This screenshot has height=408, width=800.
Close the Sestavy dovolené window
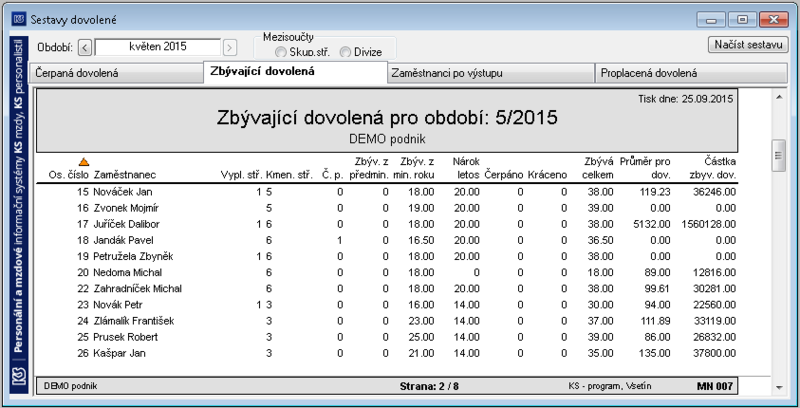coord(774,20)
